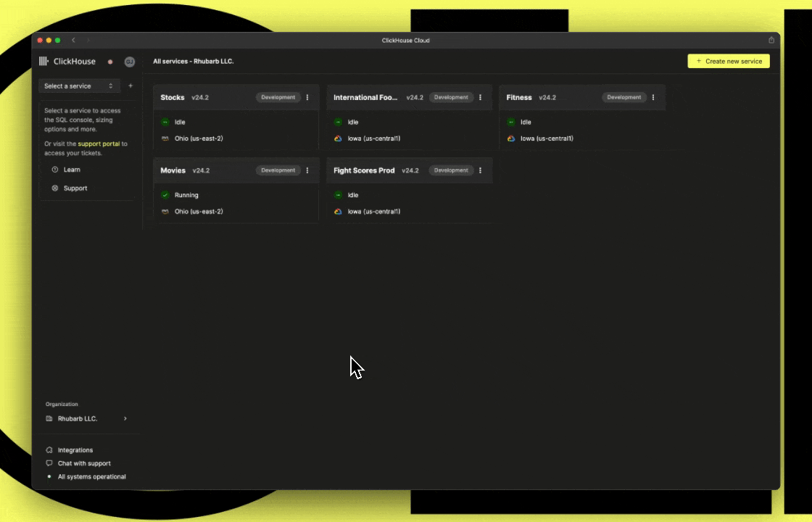This screenshot has width=812, height=522.
Task: Click the Development badge on International Foo card
Action: [x=451, y=97]
